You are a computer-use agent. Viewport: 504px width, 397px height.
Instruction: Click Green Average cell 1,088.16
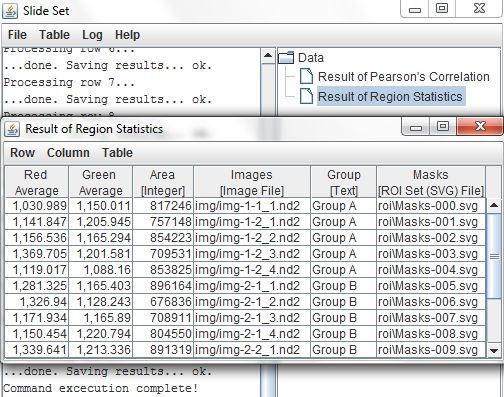point(100,270)
